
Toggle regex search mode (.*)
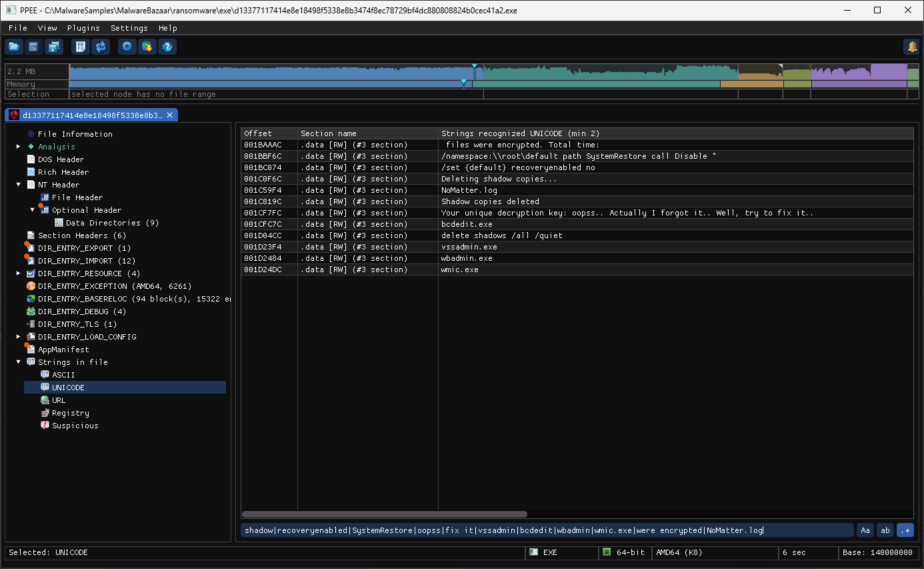[x=905, y=530]
